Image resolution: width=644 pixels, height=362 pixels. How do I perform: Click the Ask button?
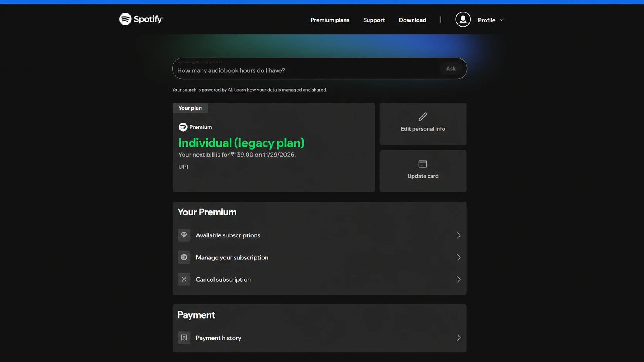(x=451, y=68)
